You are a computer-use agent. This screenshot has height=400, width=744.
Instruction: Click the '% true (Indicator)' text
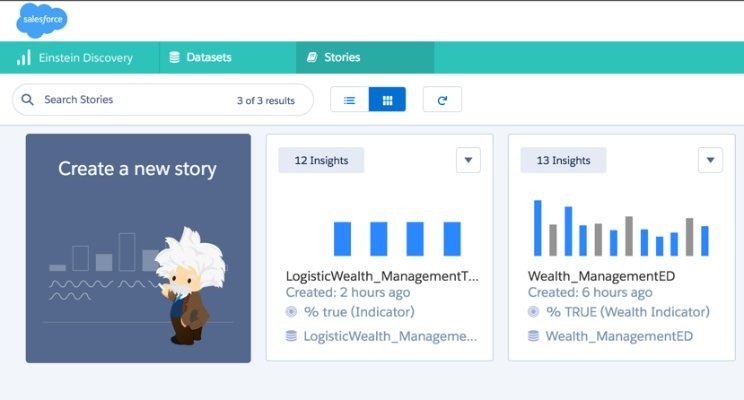(359, 312)
